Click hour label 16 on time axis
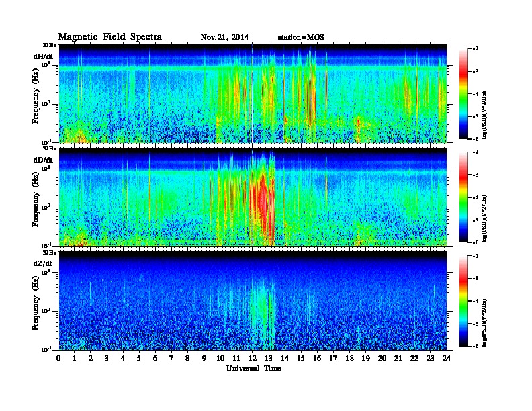The width and height of the screenshot is (532, 411). point(317,359)
